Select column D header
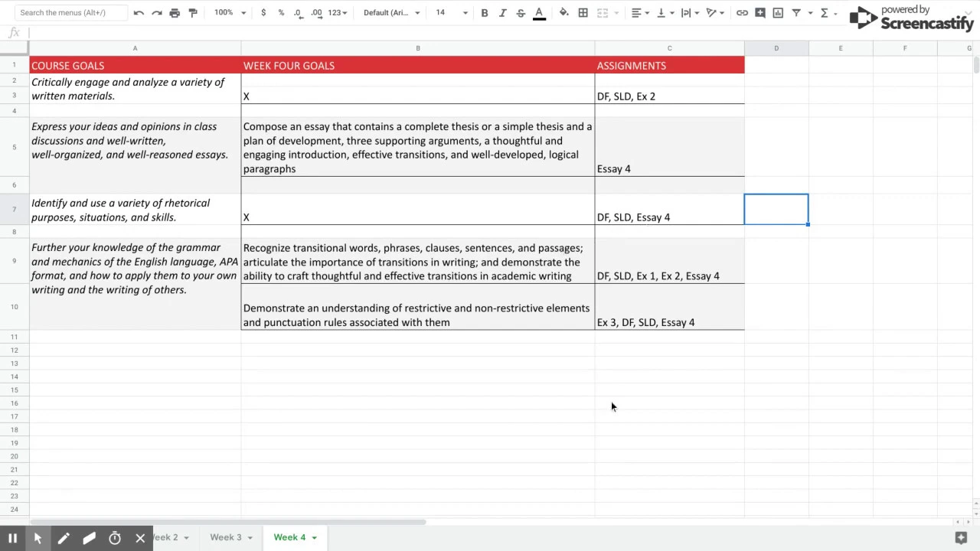This screenshot has height=551, width=980. coord(776,48)
